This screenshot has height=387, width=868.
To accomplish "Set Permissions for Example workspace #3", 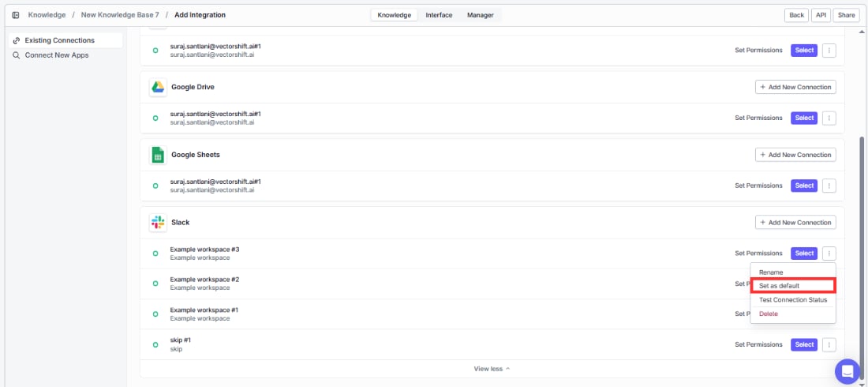I will (758, 254).
